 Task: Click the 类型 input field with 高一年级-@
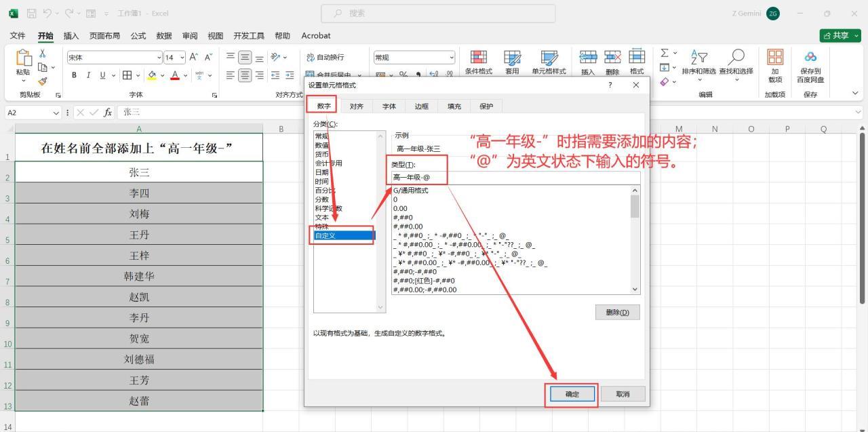tap(515, 178)
